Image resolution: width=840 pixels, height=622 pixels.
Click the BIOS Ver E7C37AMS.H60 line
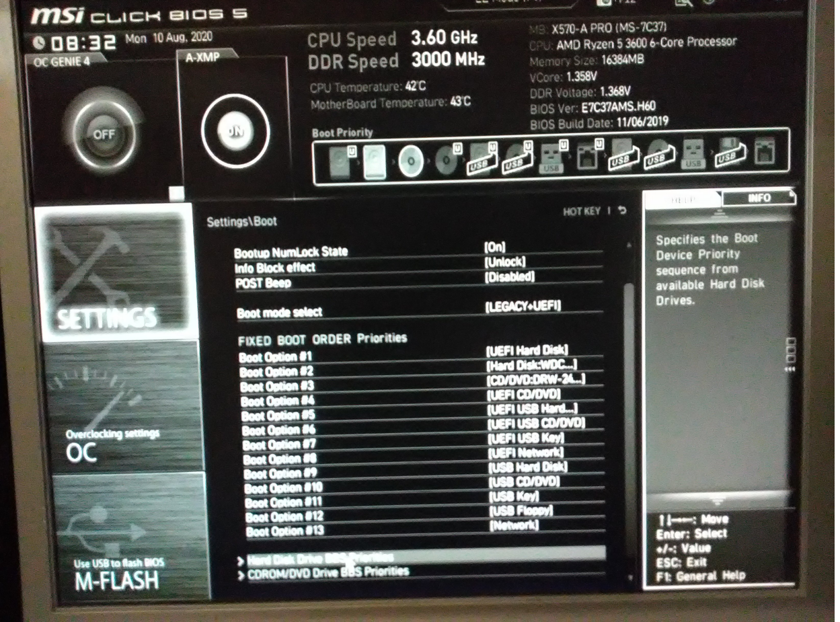(x=593, y=107)
